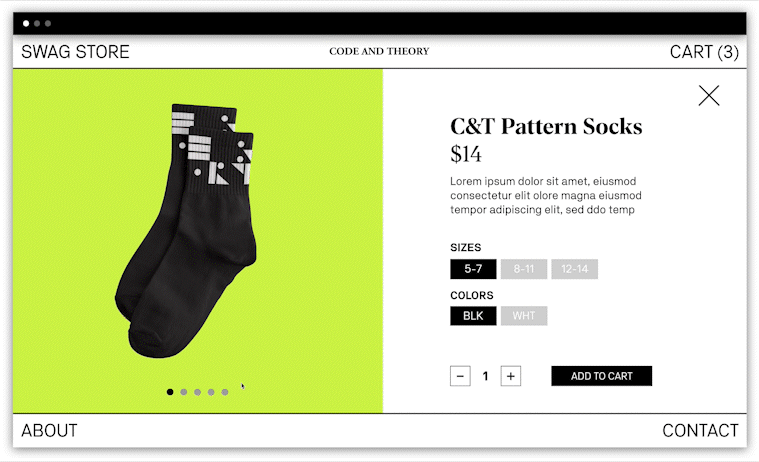
Task: Click the CODE AND THEORY logo
Action: pyautogui.click(x=380, y=51)
